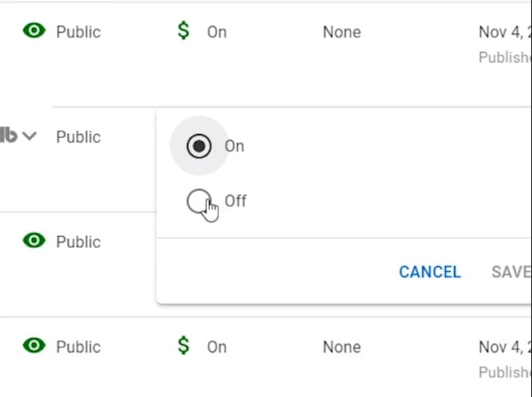Expand the visibility dropdown arrow in the second row
Screen dimensions: 532x397
pos(30,136)
